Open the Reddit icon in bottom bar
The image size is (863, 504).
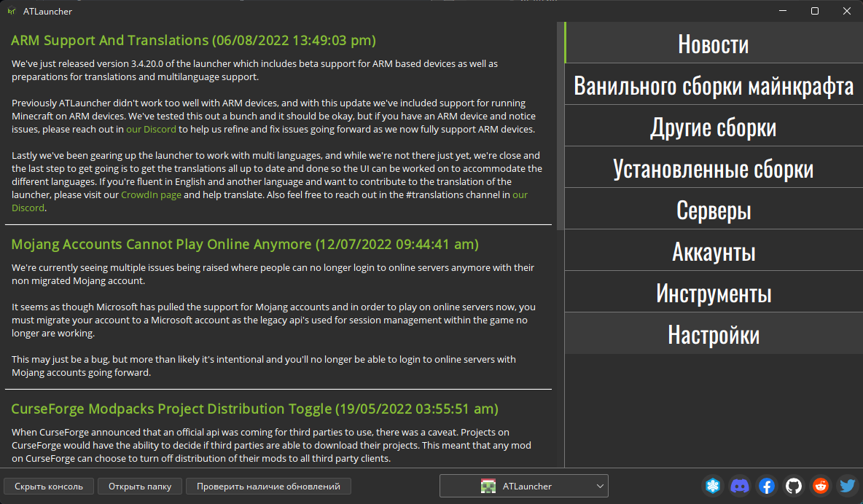pos(820,486)
